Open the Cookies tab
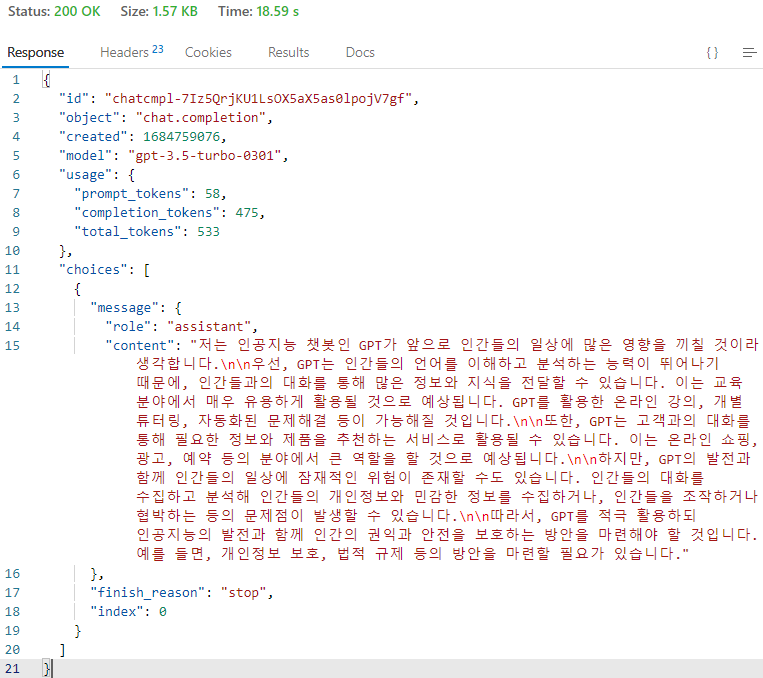This screenshot has height=678, width=763. [x=208, y=53]
